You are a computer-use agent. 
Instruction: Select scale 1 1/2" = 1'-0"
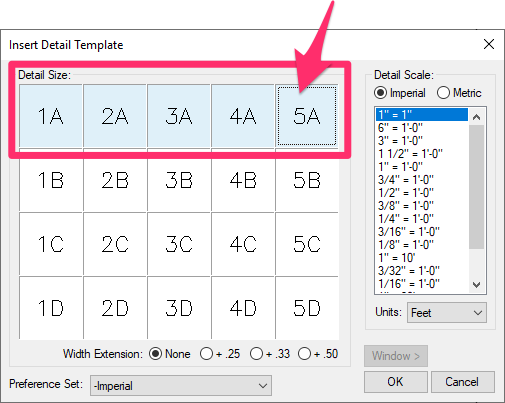click(422, 153)
